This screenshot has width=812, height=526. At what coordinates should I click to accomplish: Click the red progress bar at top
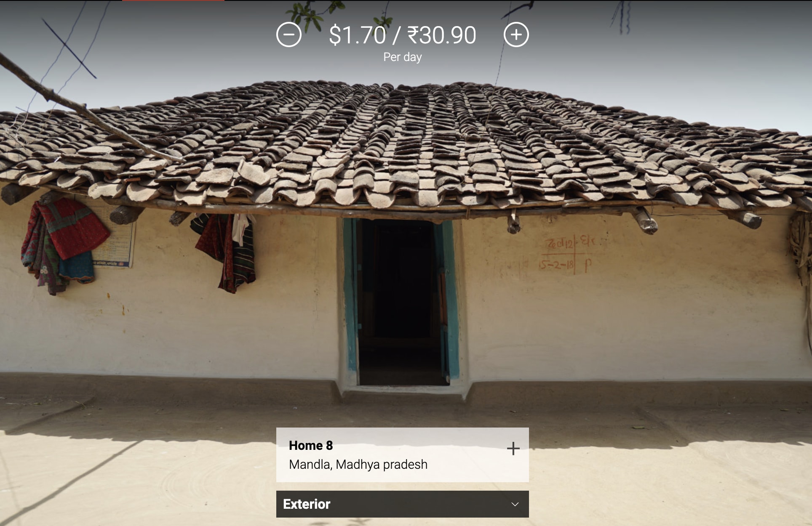[173, 0]
